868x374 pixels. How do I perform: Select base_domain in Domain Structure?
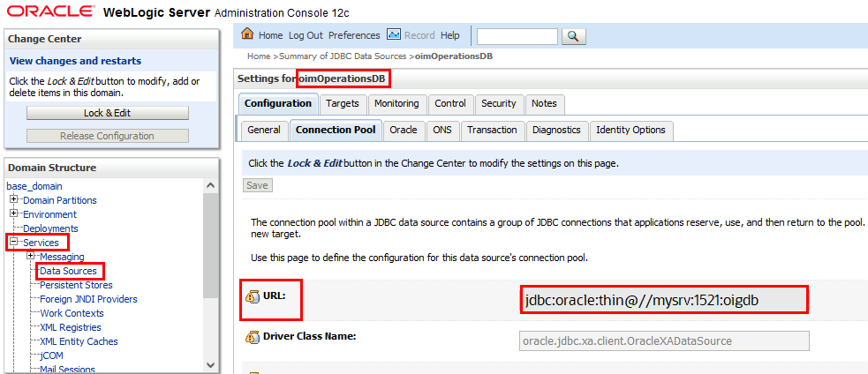point(34,186)
